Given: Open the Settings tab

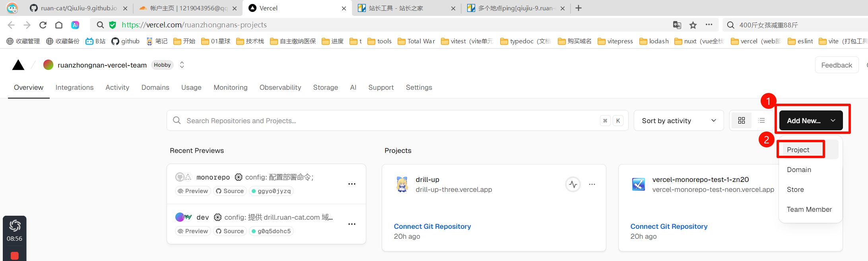Looking at the screenshot, I should point(419,87).
